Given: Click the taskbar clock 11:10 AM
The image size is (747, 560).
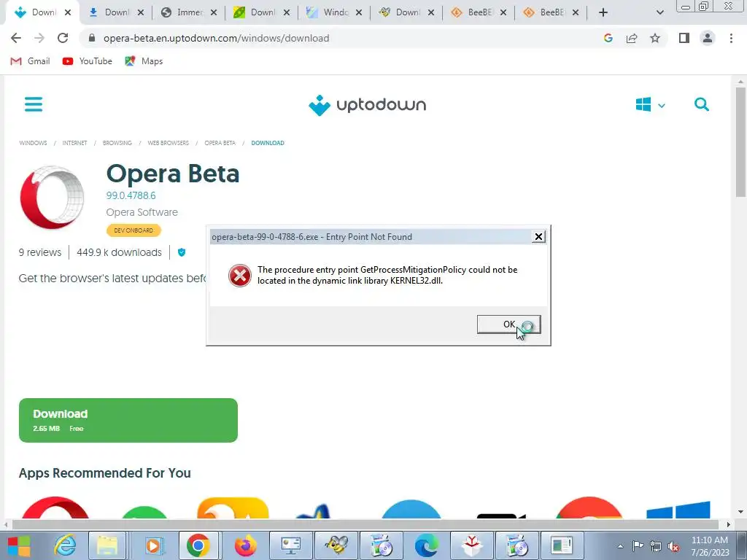Looking at the screenshot, I should tap(709, 540).
